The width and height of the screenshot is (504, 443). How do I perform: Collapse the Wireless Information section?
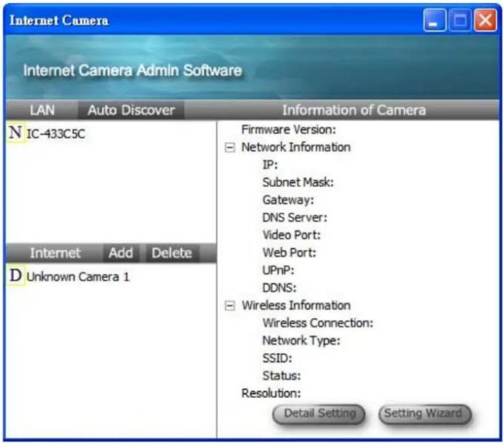tap(230, 305)
